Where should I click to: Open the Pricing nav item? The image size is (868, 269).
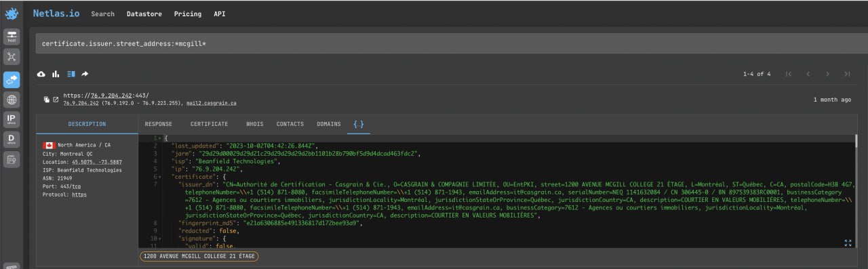coord(187,14)
